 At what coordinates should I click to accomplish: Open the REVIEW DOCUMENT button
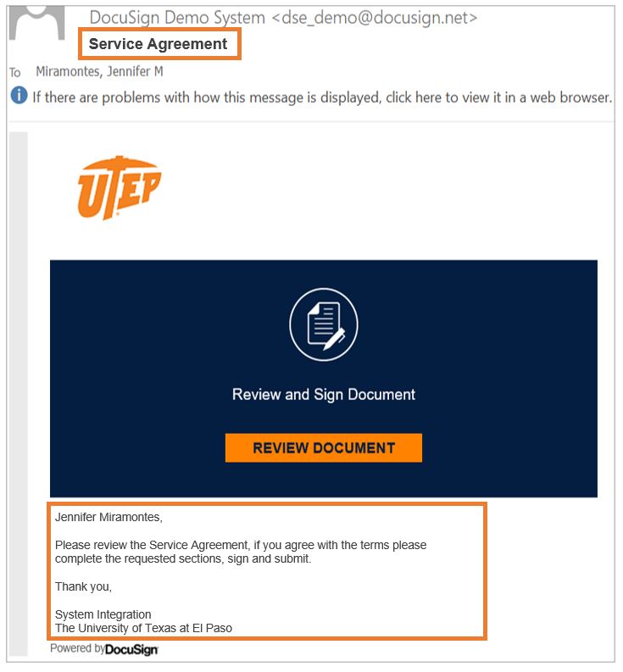[324, 447]
